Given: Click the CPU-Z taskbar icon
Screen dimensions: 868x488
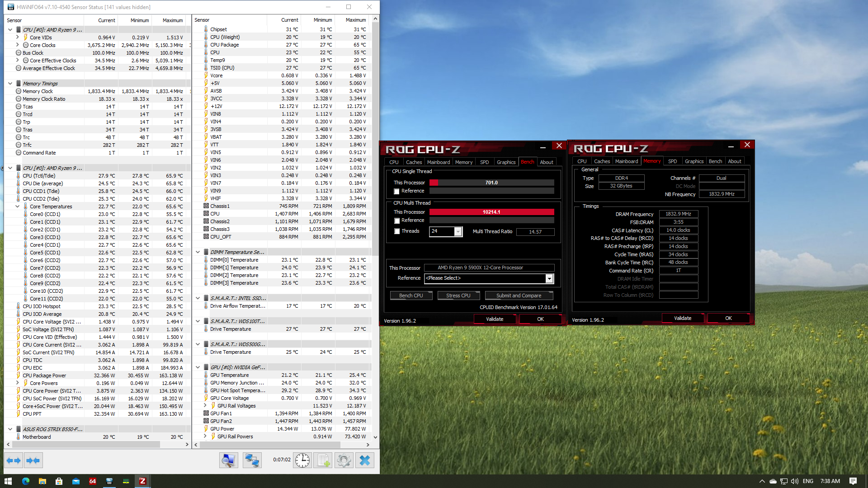Looking at the screenshot, I should pyautogui.click(x=142, y=481).
